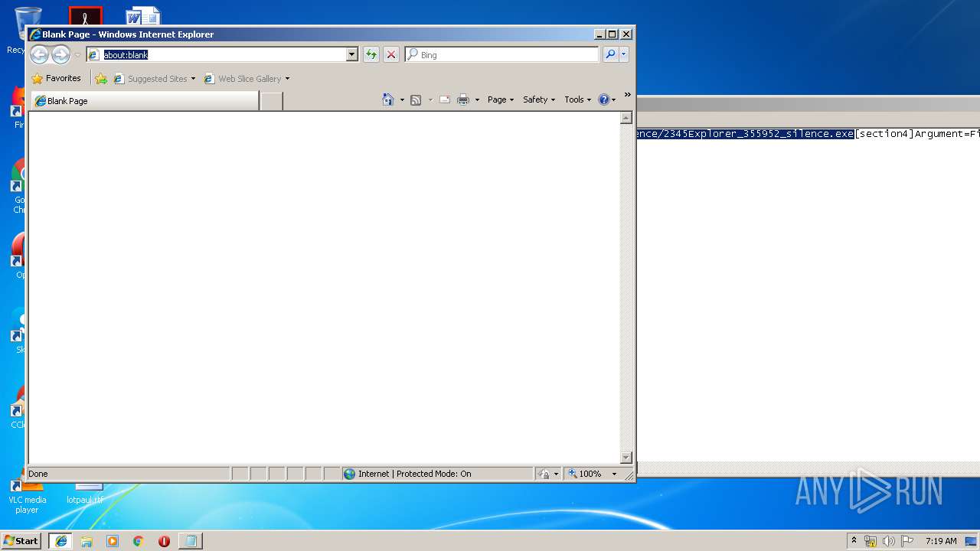
Task: Click the globe icon in status bar
Action: [350, 474]
